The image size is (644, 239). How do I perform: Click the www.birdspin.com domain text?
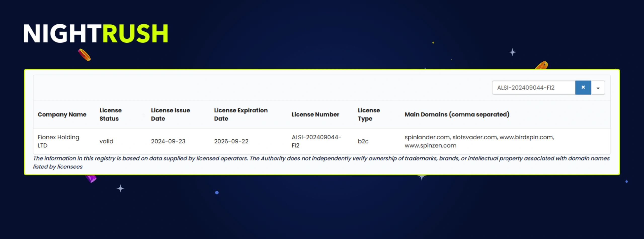pos(526,137)
